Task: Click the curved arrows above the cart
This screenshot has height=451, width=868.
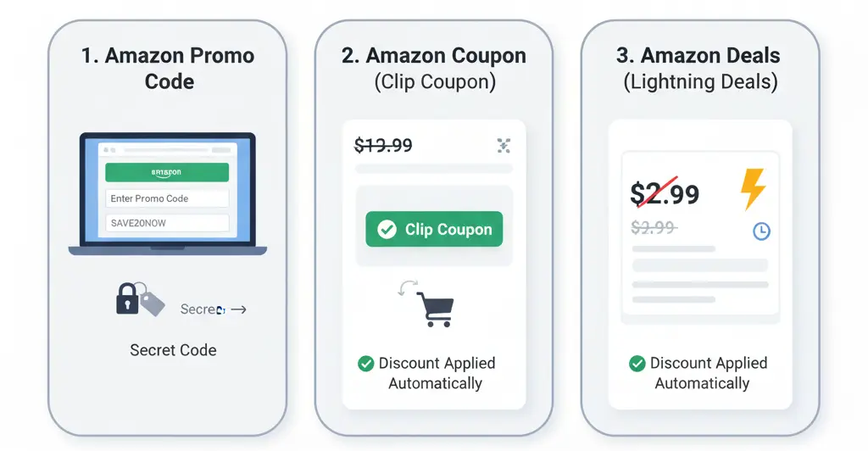Action: 406,288
